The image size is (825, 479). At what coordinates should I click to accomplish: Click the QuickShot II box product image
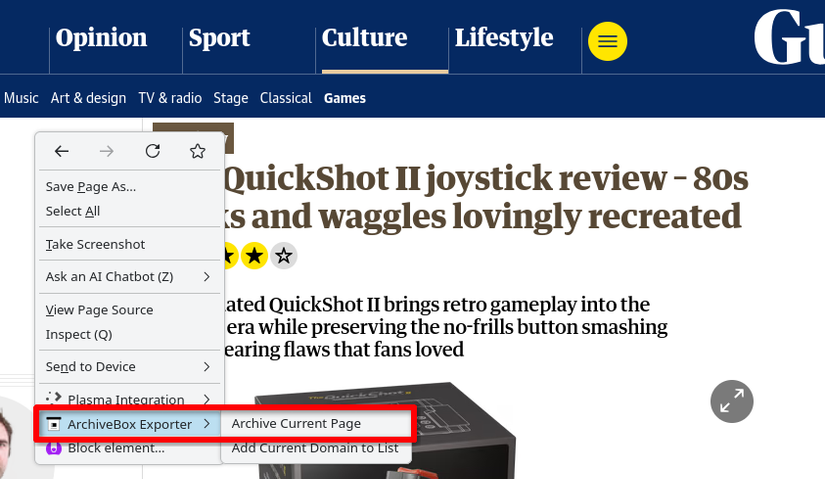pos(384,432)
